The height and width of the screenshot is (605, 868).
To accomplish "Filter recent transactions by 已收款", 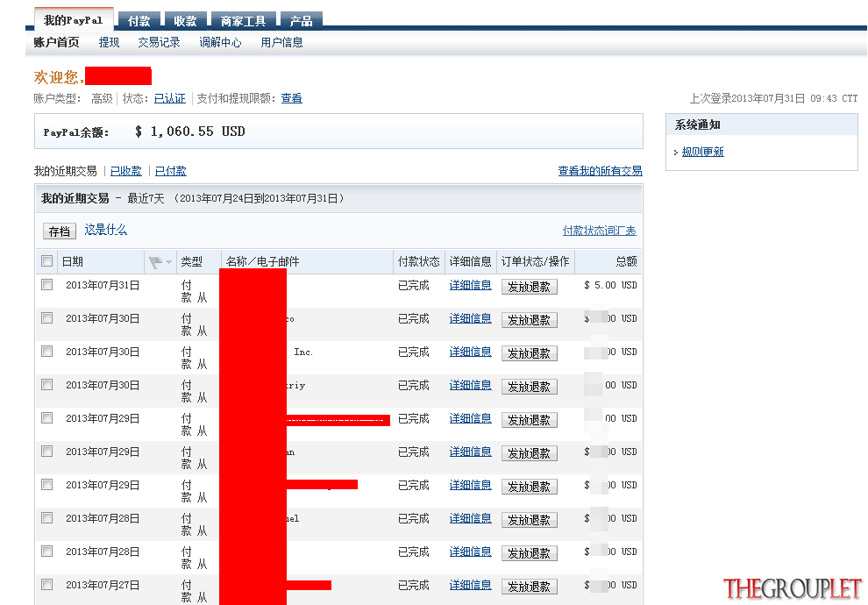I will coord(126,171).
